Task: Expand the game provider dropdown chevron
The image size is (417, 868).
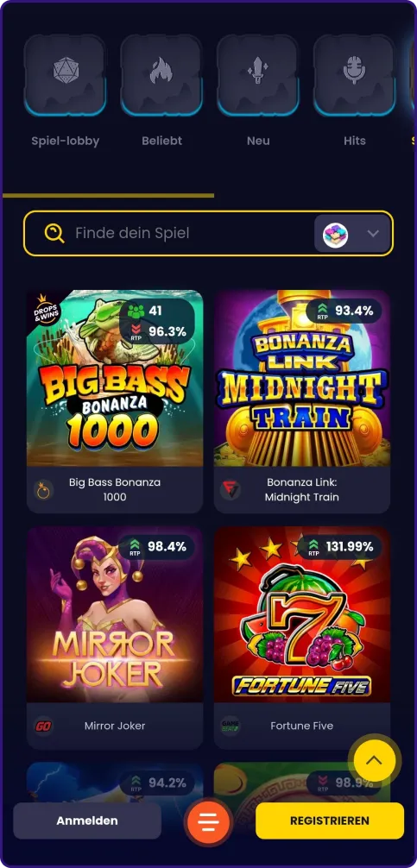Action: coord(373,234)
